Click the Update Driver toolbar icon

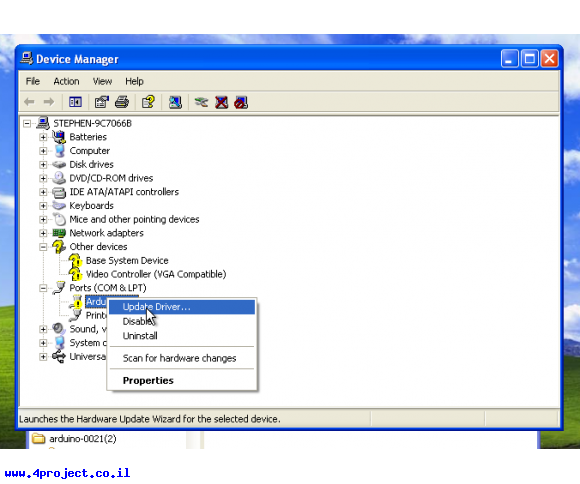coord(201,102)
